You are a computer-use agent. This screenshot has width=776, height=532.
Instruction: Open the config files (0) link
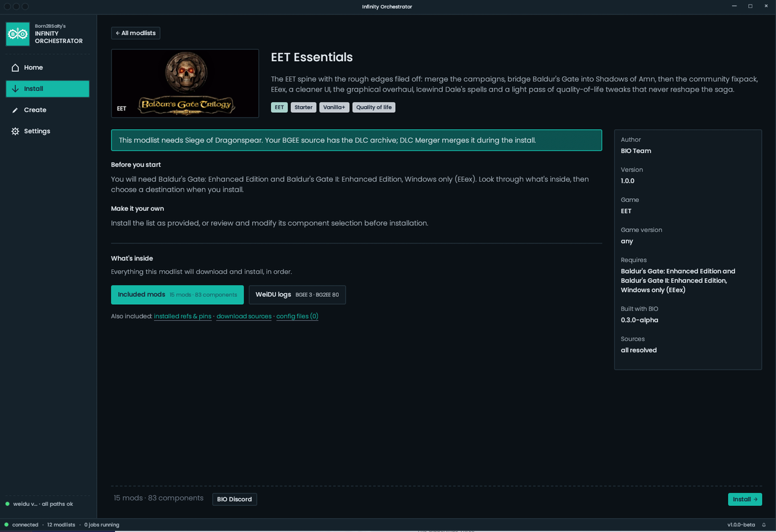point(297,316)
